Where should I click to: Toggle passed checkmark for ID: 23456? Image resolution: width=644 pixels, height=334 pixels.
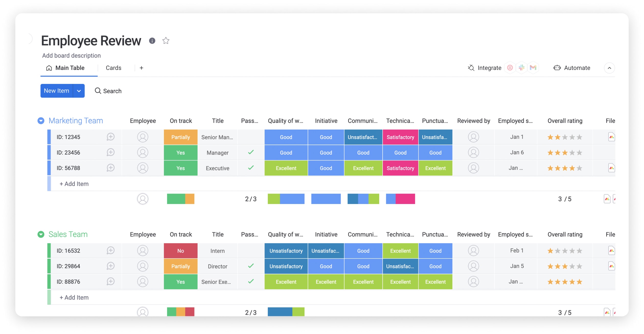point(251,153)
